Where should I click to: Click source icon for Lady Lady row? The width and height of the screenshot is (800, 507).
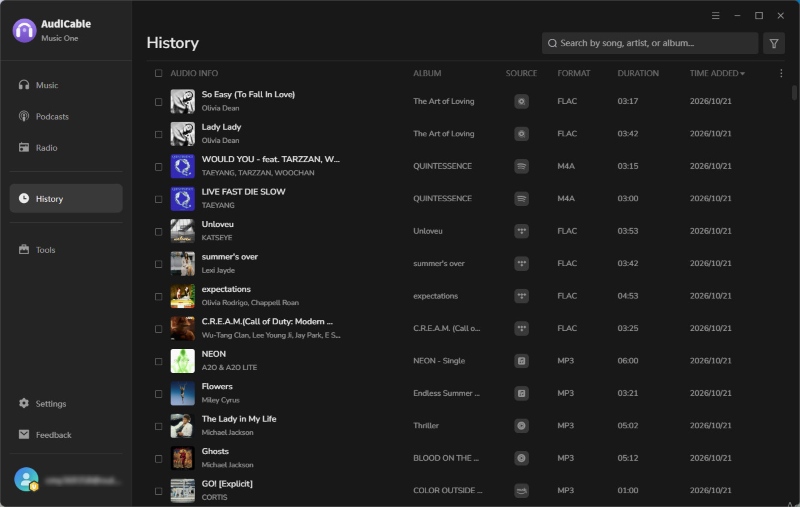521,134
